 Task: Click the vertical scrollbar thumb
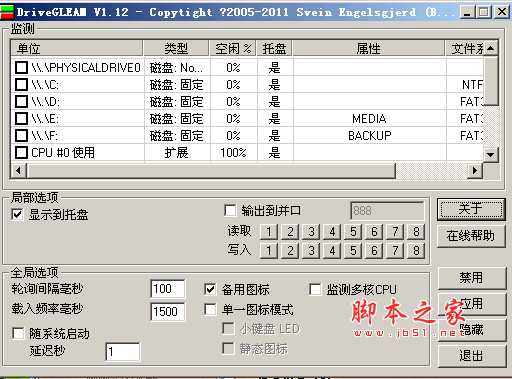(490, 81)
